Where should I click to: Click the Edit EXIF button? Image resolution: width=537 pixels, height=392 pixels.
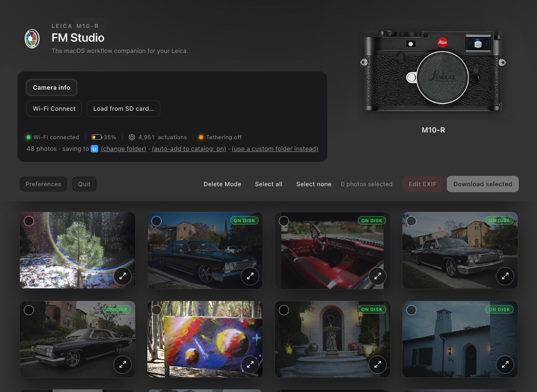pos(422,184)
